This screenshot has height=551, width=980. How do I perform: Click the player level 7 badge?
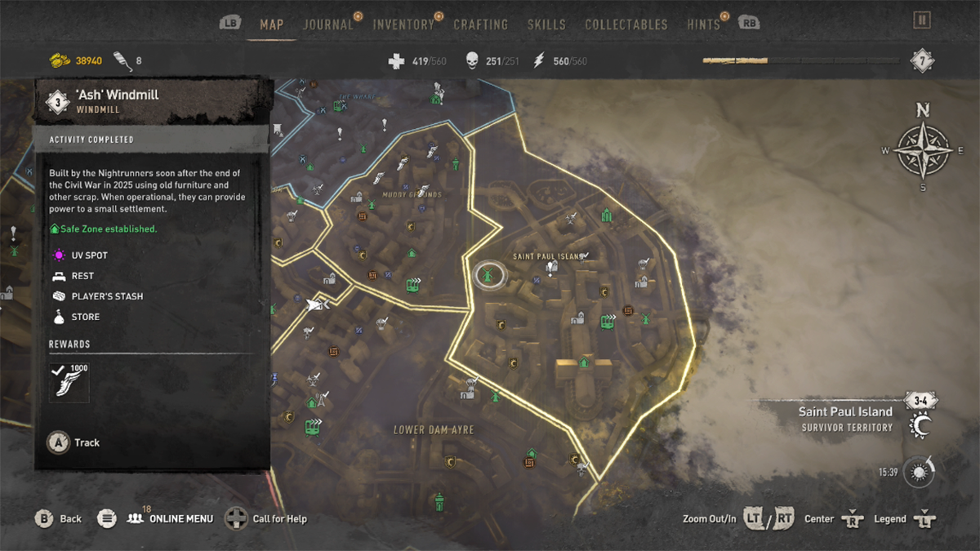click(x=923, y=61)
